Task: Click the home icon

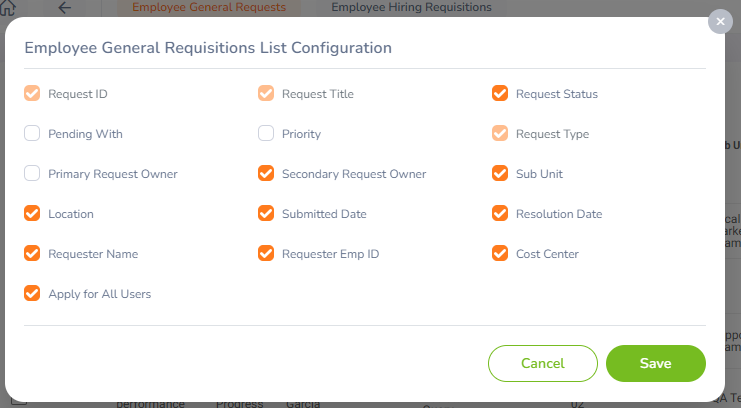Action: [x=8, y=7]
